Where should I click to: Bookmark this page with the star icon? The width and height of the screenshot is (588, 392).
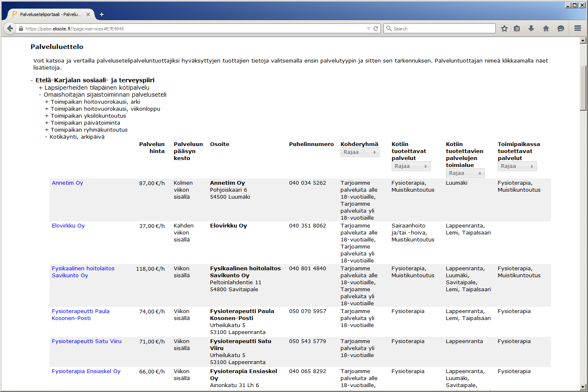[504, 28]
